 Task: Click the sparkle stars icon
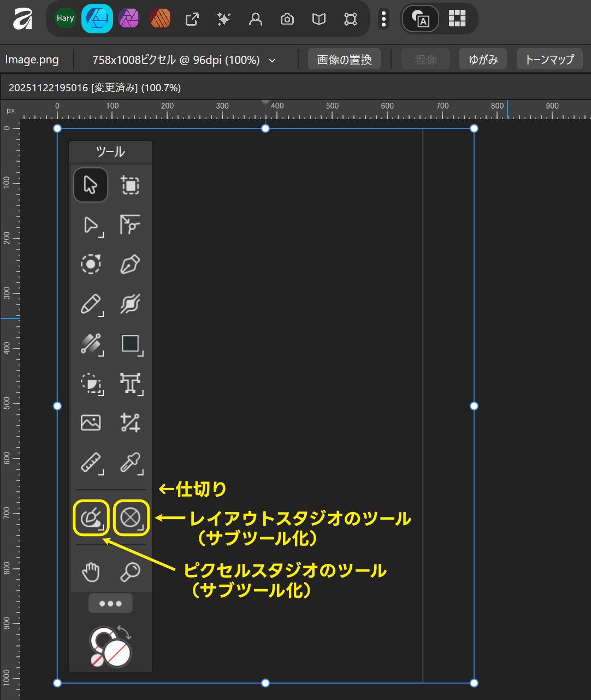pyautogui.click(x=223, y=19)
